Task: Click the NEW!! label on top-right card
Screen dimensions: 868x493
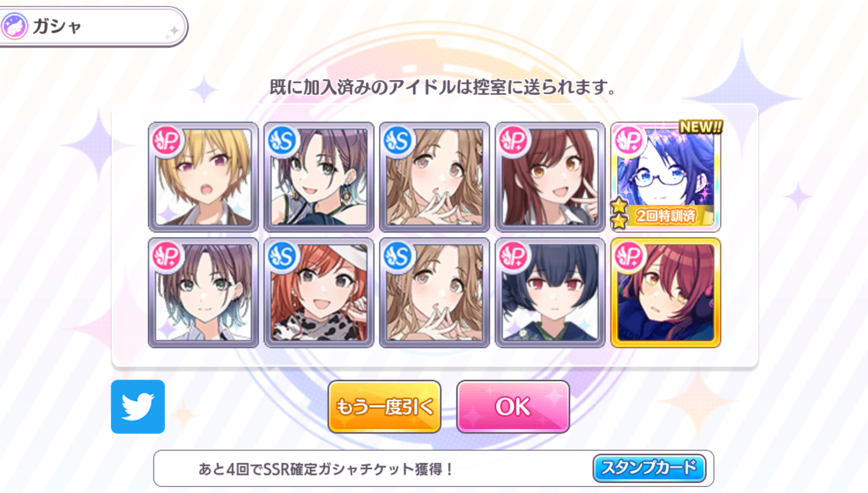Action: [x=701, y=127]
